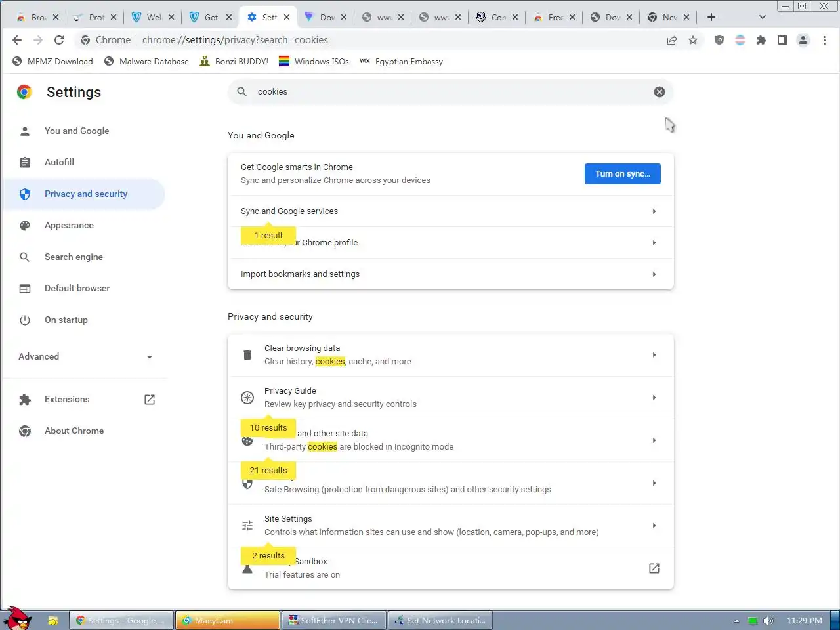Open the Extensions puzzle icon in the toolbar
This screenshot has width=840, height=630.
[761, 40]
